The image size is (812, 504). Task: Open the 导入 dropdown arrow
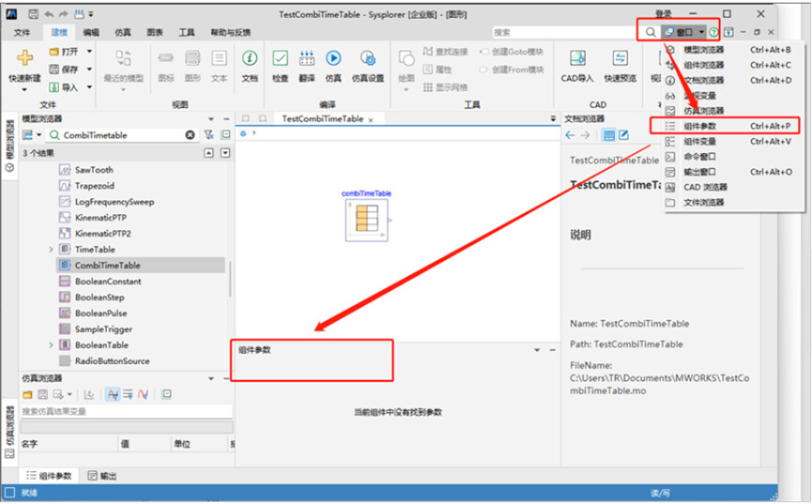point(89,87)
